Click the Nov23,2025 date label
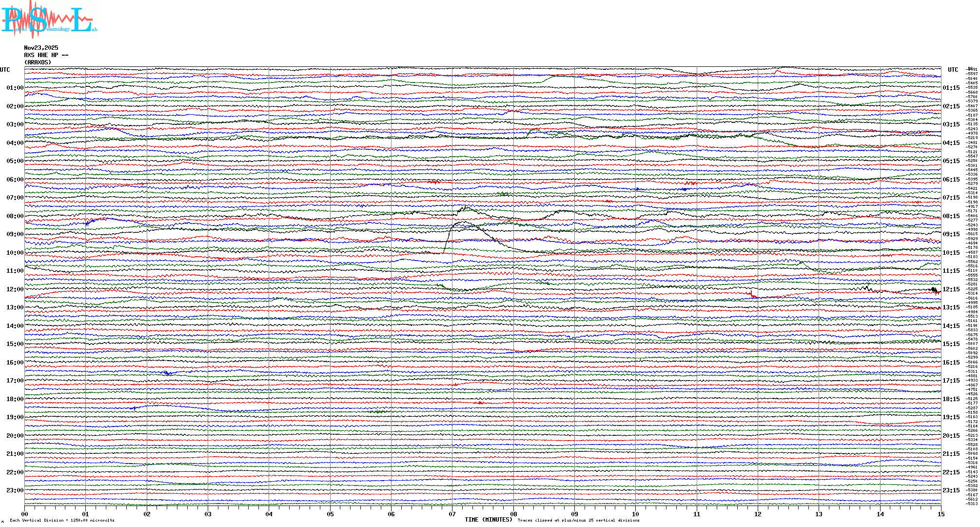This screenshot has width=980, height=527. 41,48
